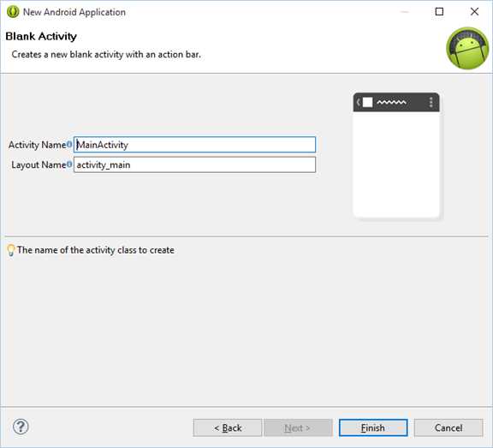Click the Android robot wizard logo
The image size is (493, 448).
[467, 48]
